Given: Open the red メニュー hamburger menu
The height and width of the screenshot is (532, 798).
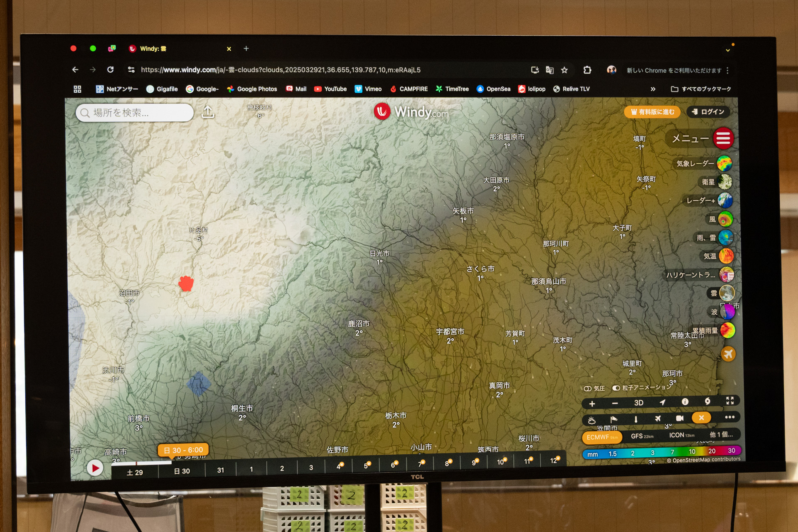Looking at the screenshot, I should point(723,138).
